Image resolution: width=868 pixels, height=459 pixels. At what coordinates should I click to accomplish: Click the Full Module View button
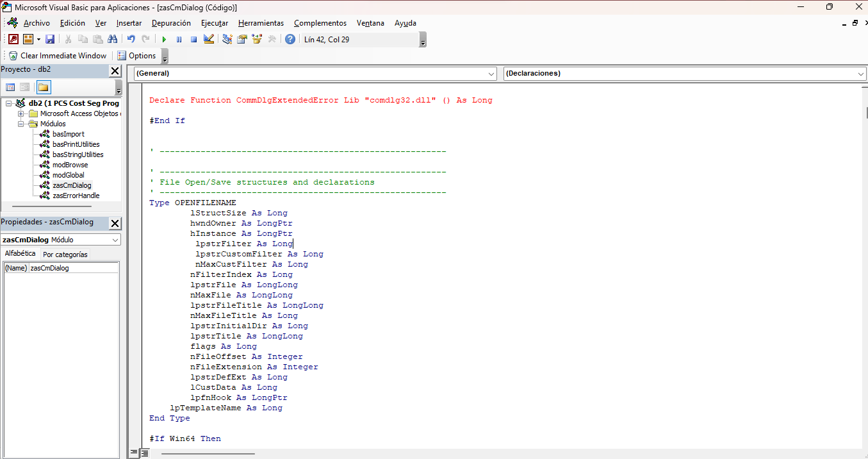[145, 453]
